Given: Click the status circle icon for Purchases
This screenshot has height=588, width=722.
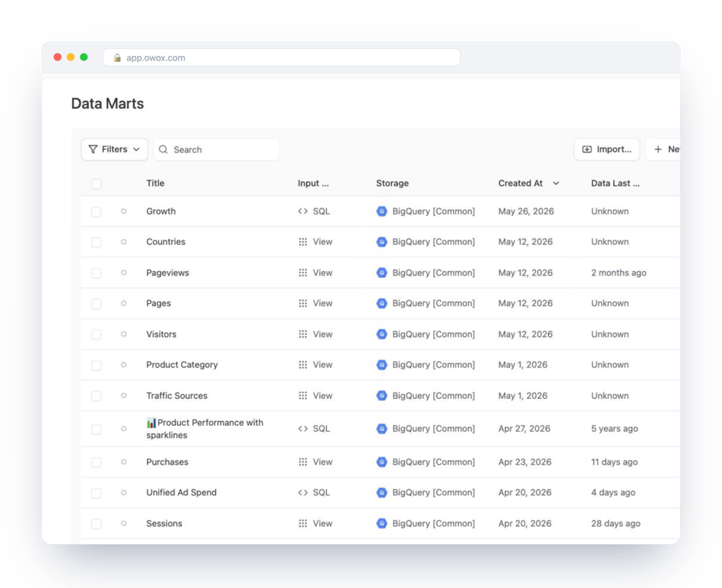Looking at the screenshot, I should [124, 462].
